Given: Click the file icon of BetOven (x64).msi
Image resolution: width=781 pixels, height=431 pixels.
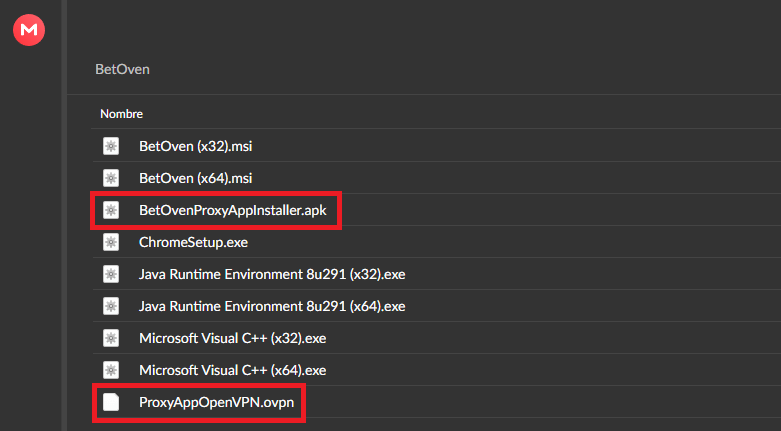Looking at the screenshot, I should coord(111,178).
